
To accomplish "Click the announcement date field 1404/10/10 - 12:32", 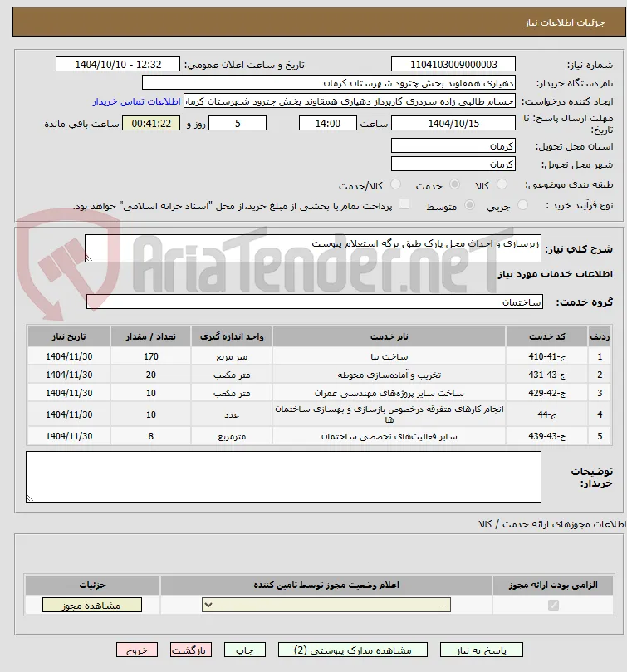I will coord(118,65).
